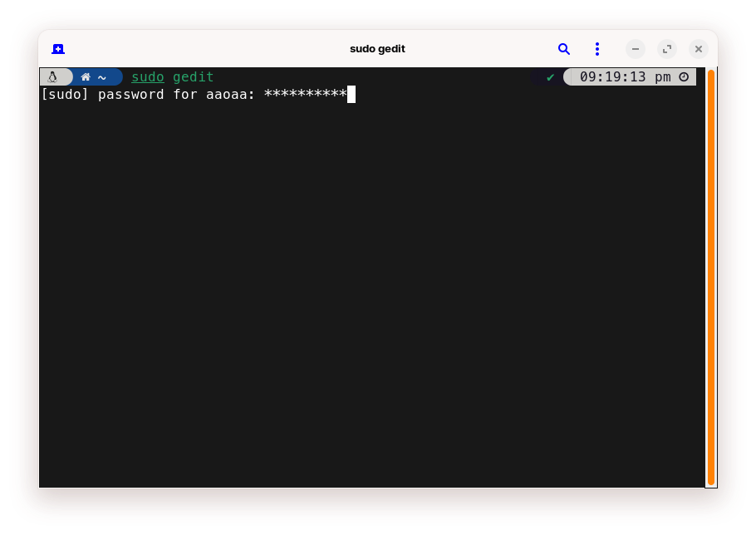Click the "sudo gedit" window title
The height and width of the screenshot is (535, 756).
point(377,49)
